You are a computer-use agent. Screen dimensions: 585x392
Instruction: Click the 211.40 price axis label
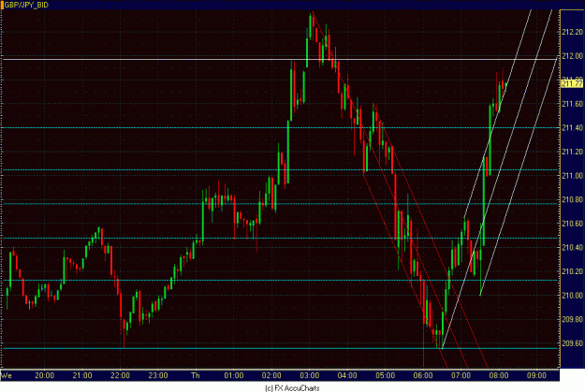(x=572, y=127)
